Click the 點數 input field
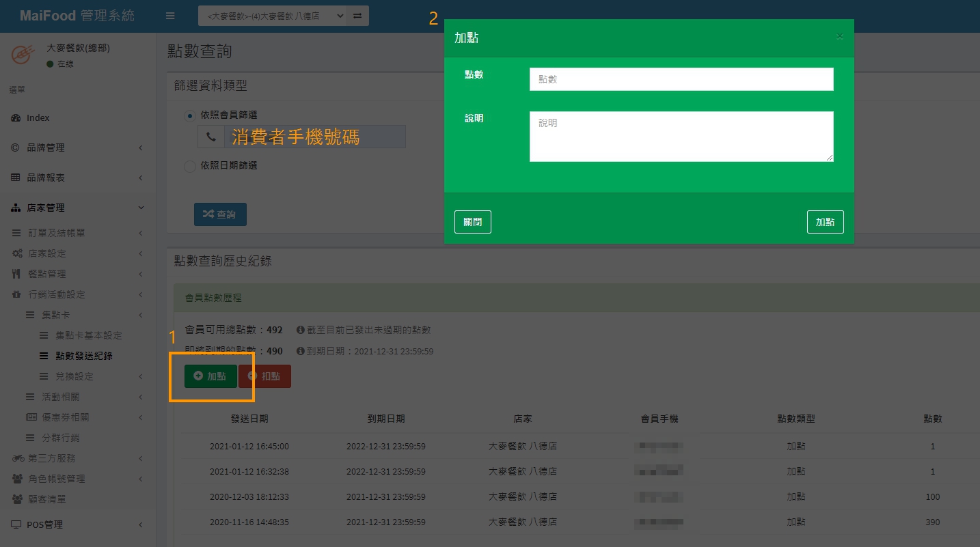The width and height of the screenshot is (980, 547). coord(681,79)
